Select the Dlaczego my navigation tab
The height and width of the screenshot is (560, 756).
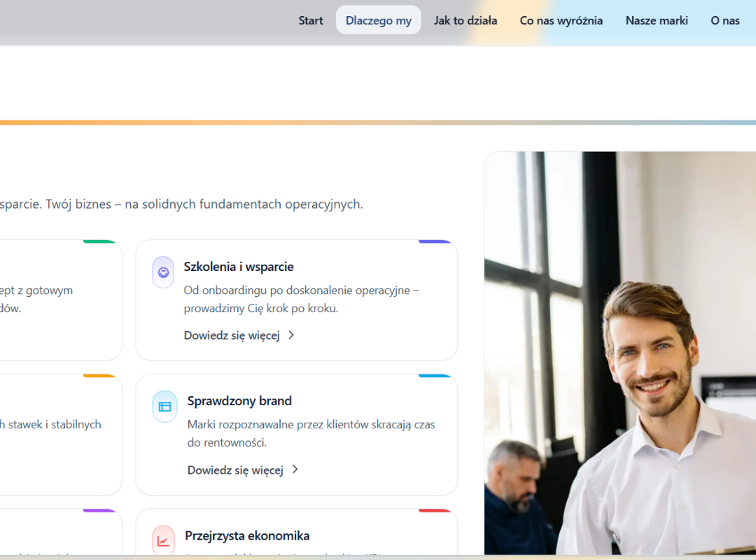click(378, 20)
